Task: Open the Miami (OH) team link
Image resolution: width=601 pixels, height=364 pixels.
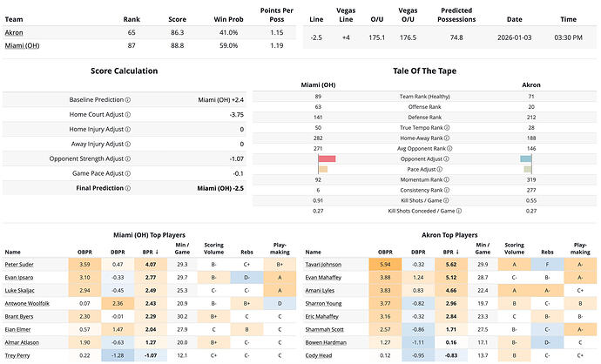Action: pyautogui.click(x=22, y=45)
